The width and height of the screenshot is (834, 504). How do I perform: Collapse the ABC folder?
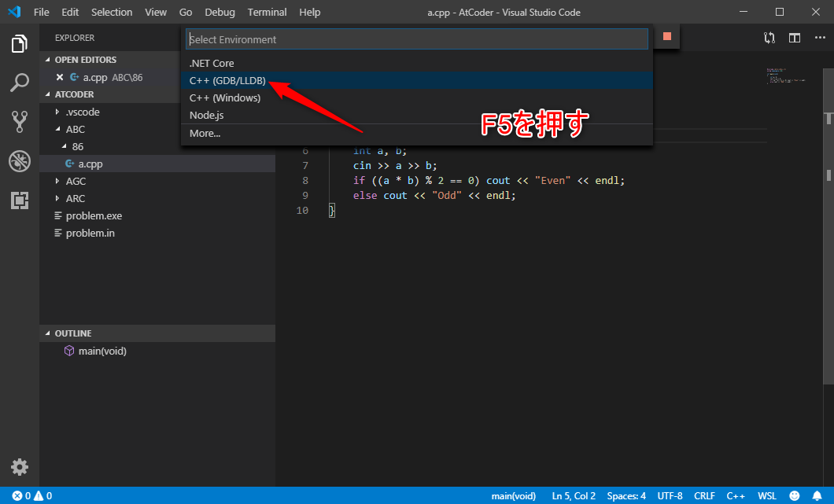coord(57,129)
